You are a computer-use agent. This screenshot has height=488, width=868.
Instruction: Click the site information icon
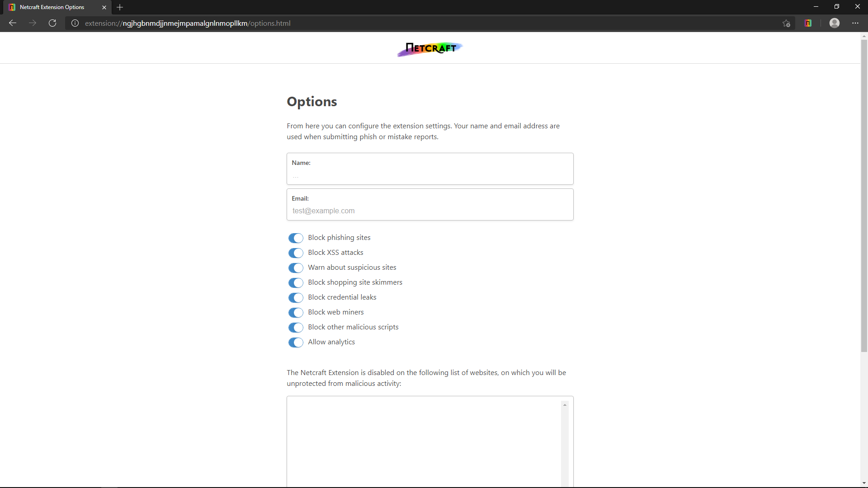[x=75, y=23]
